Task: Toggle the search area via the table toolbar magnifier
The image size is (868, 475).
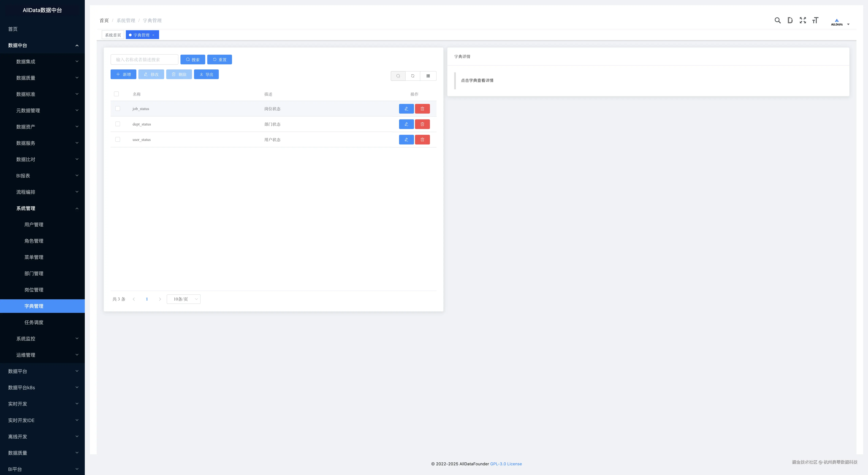Action: pyautogui.click(x=398, y=76)
